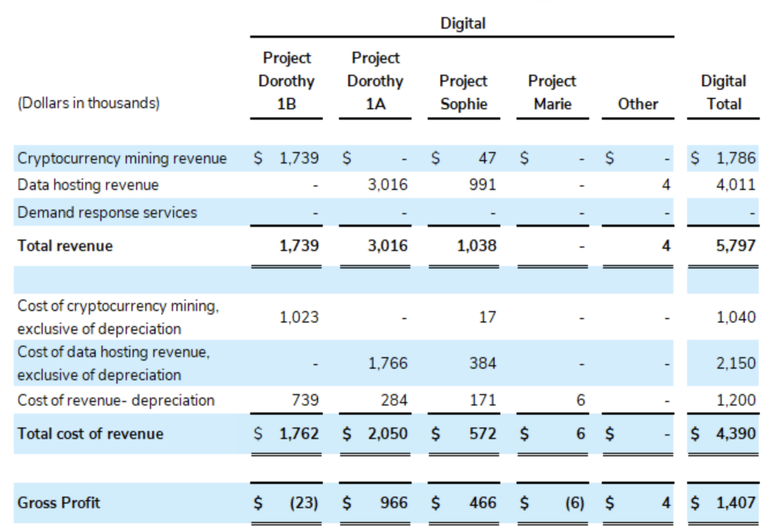Click the 991 Project Sophie hosting value
Viewport: 769px width, 532px height.
coord(483,185)
